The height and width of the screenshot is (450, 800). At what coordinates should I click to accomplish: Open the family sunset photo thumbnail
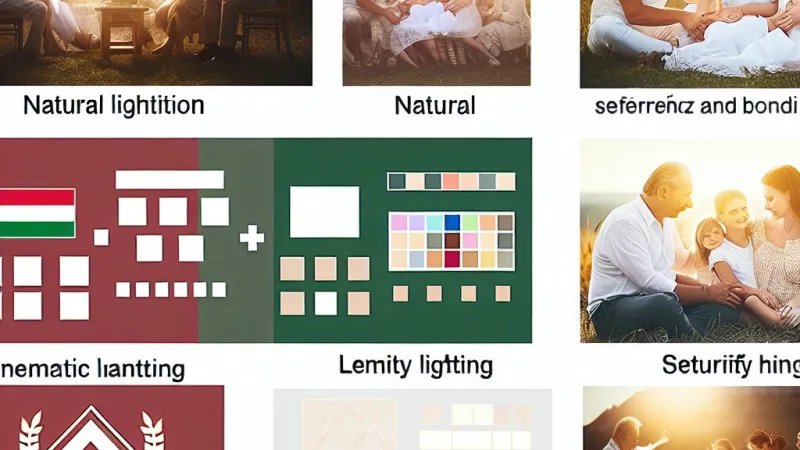pyautogui.click(x=690, y=240)
